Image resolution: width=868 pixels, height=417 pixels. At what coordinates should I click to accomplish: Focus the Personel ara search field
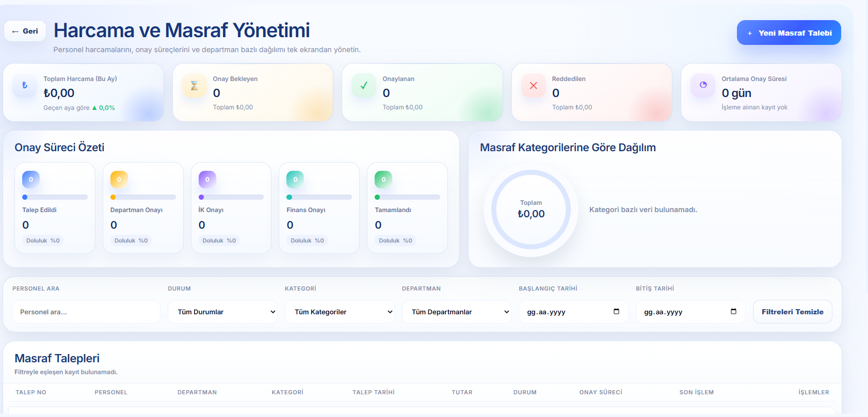[x=86, y=312]
